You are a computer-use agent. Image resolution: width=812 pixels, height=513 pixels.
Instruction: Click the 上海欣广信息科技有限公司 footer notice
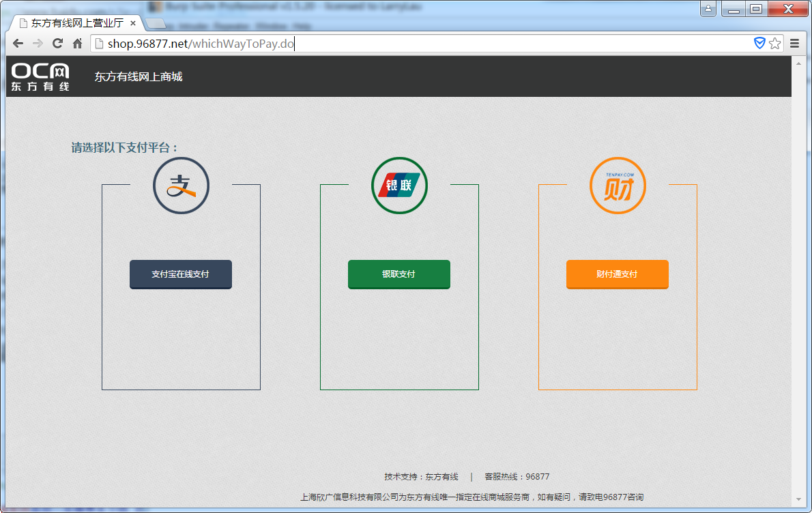(x=472, y=497)
